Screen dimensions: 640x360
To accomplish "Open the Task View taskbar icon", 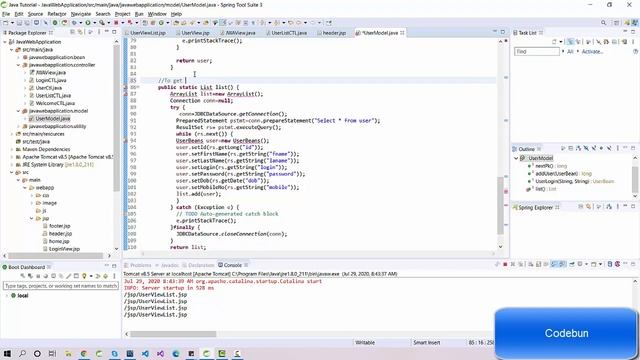I will click(52, 353).
